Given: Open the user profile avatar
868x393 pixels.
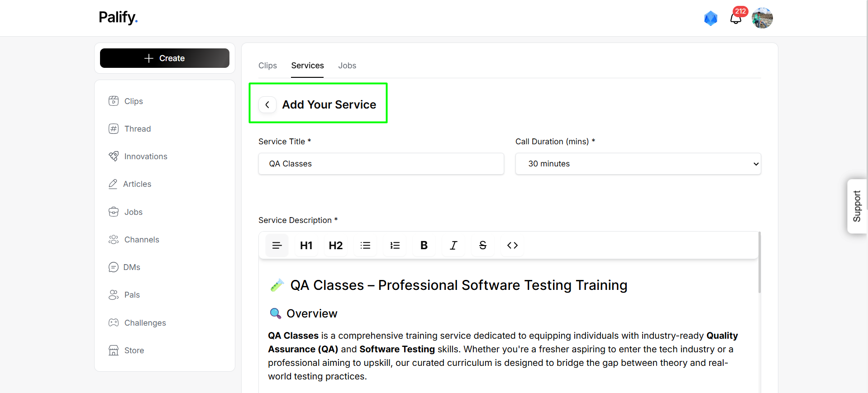Looking at the screenshot, I should (x=762, y=18).
